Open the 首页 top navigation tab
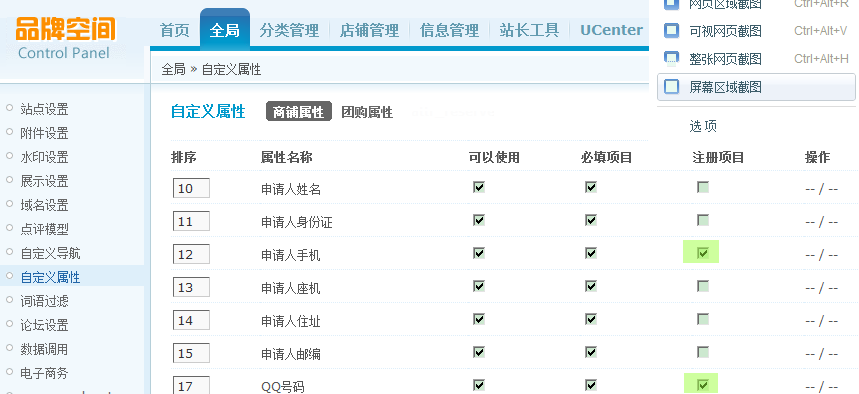This screenshot has width=859, height=394. [x=175, y=30]
